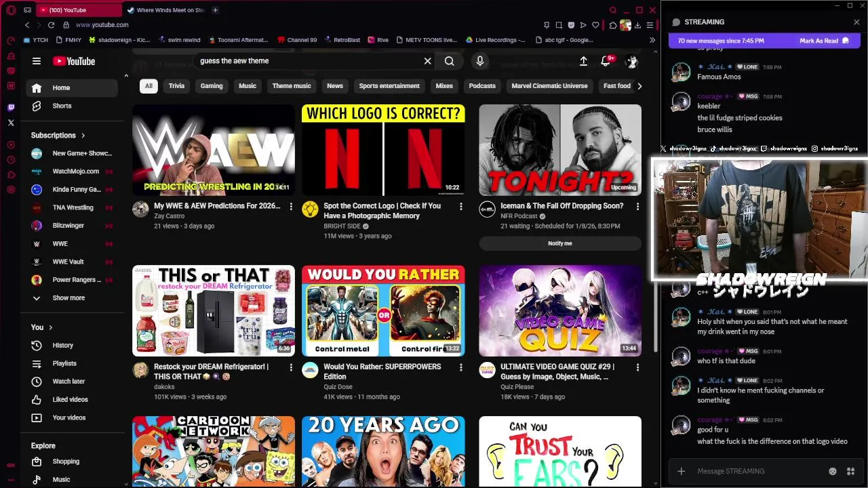Click the browser address bar URL

coord(102,25)
